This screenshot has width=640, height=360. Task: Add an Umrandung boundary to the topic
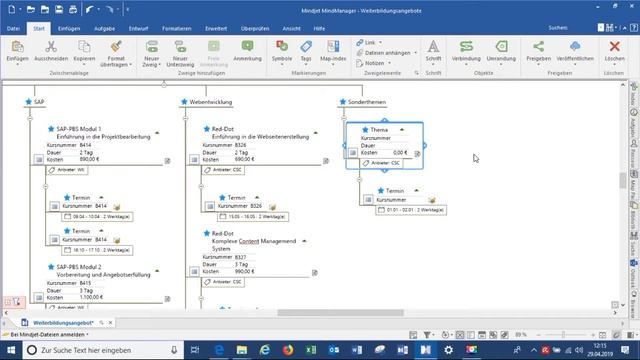pos(501,47)
